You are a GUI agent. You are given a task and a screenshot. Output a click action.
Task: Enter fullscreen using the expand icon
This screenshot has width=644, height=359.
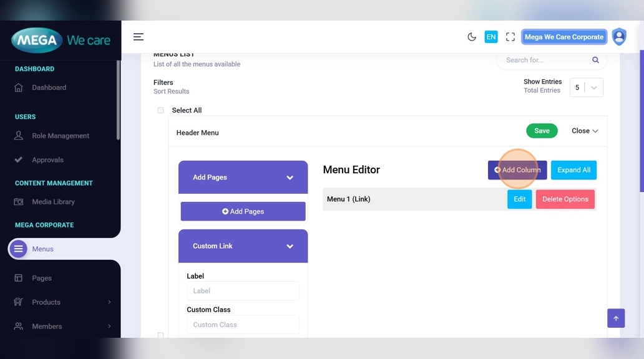(510, 37)
